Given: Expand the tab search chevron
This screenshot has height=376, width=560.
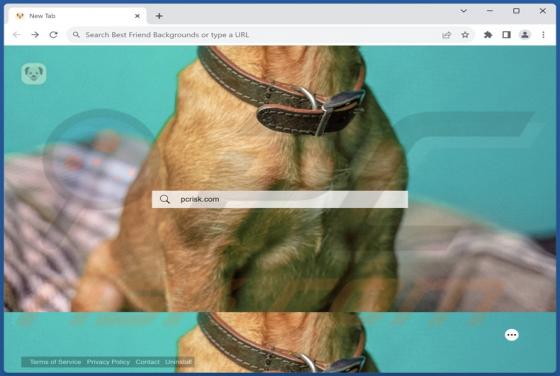Looking at the screenshot, I should [464, 11].
